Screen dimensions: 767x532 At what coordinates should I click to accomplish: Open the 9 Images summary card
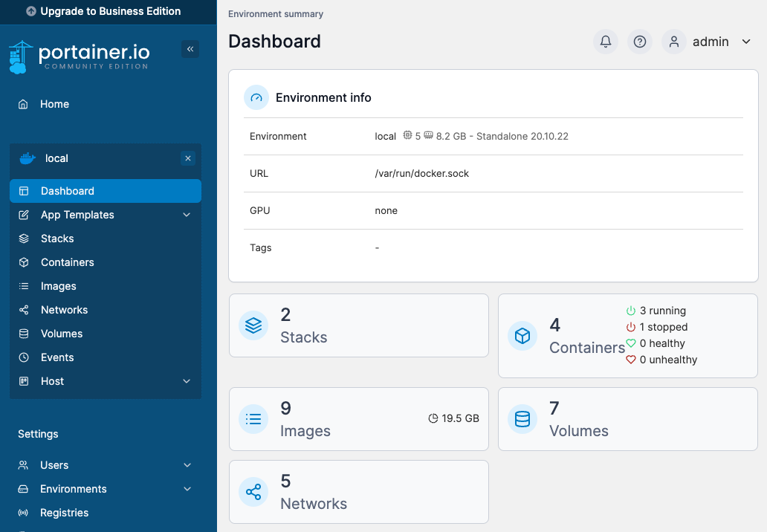(358, 419)
